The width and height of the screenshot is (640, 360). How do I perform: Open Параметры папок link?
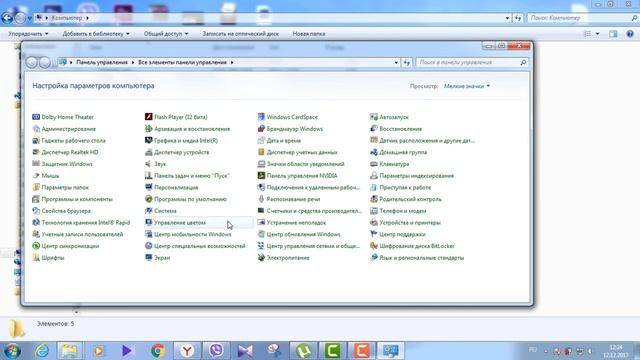tap(65, 187)
